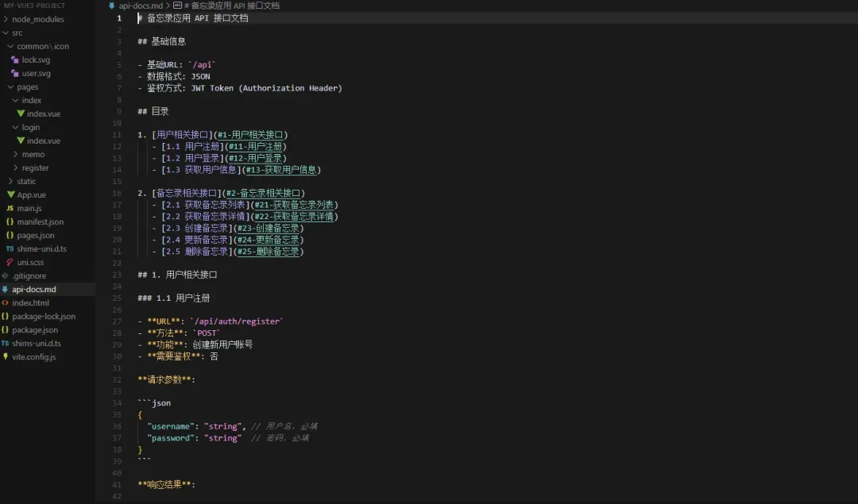Click the JavaScript icon beside main.js
This screenshot has width=858, height=504.
[x=9, y=208]
